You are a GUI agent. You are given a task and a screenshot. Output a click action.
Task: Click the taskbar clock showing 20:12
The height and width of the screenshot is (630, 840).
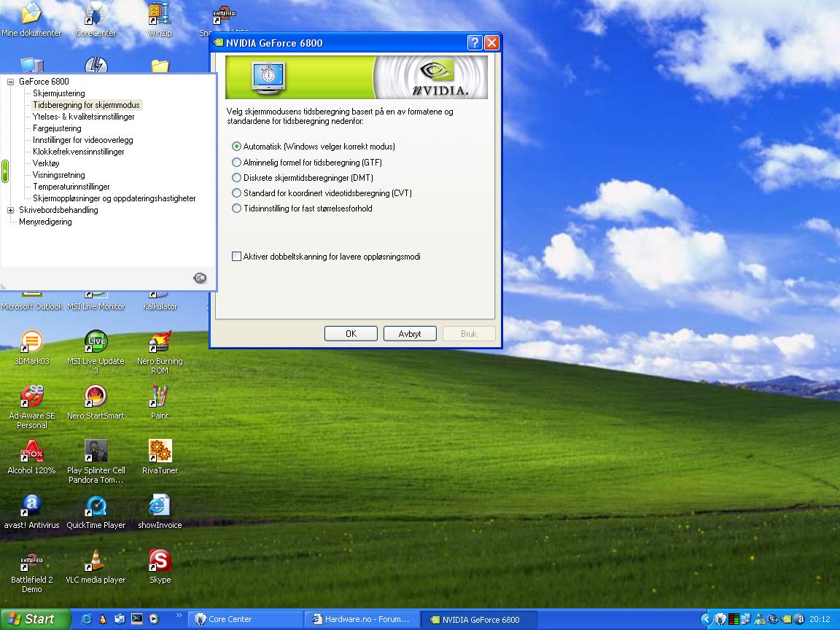point(820,619)
